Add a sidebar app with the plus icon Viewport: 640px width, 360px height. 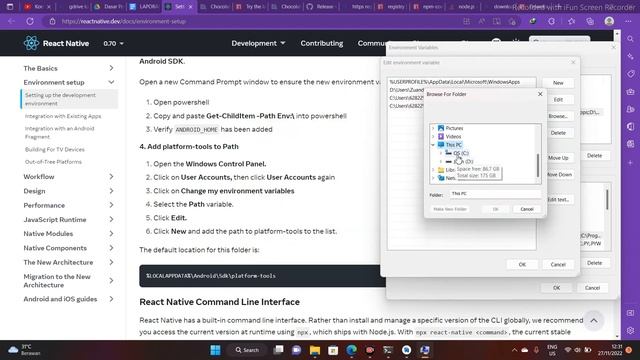pyautogui.click(x=631, y=162)
